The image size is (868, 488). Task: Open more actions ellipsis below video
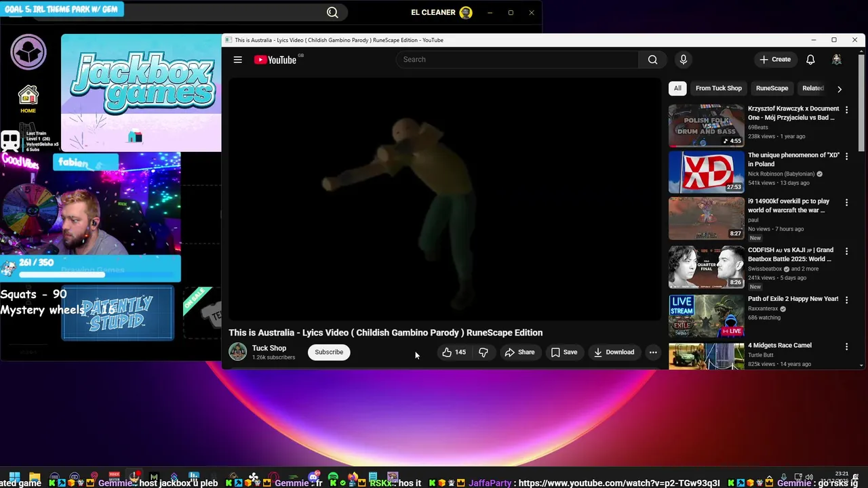tap(653, 352)
